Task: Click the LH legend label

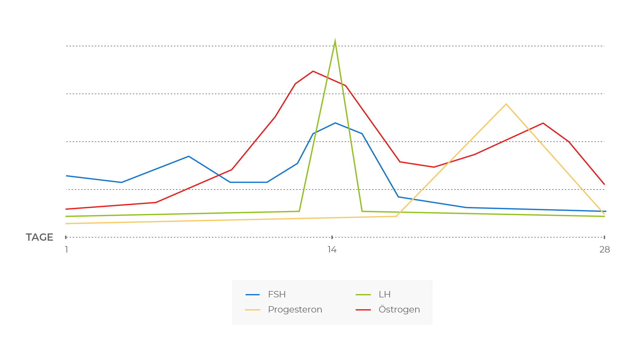Action: tap(385, 294)
